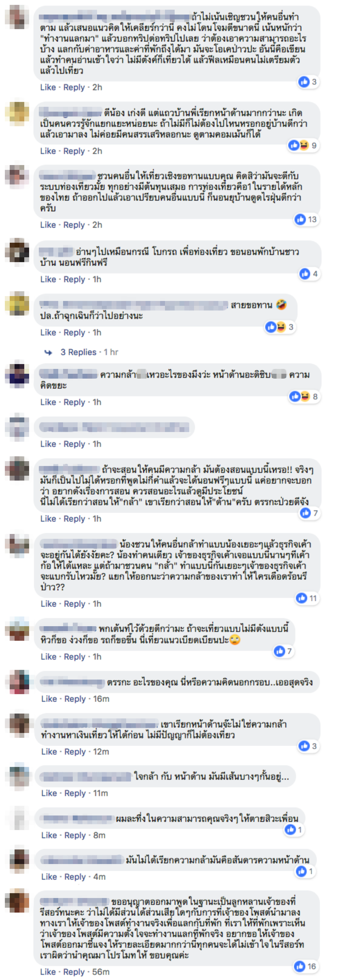Like the comment posted 11m ago
The width and height of the screenshot is (345, 980).
49,793
